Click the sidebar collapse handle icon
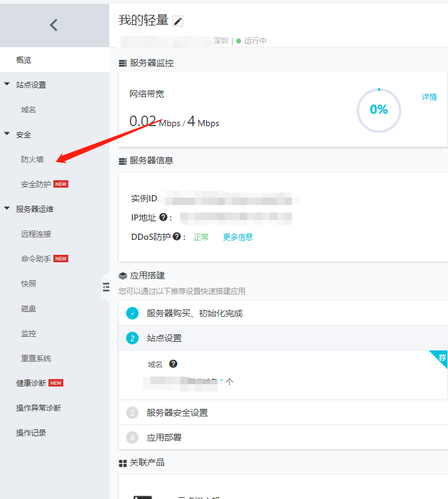448x499 pixels. coord(106,287)
